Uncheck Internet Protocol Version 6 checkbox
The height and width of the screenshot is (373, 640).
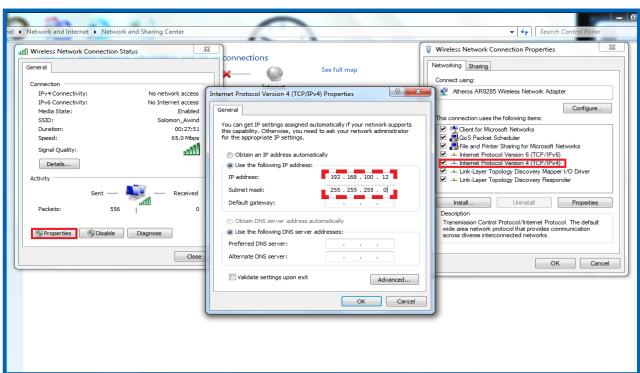point(443,154)
